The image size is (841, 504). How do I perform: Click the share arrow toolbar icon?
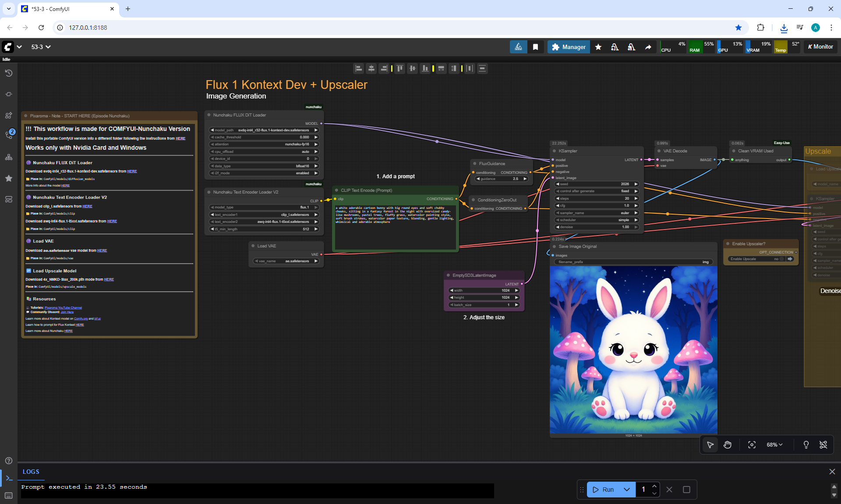click(648, 47)
